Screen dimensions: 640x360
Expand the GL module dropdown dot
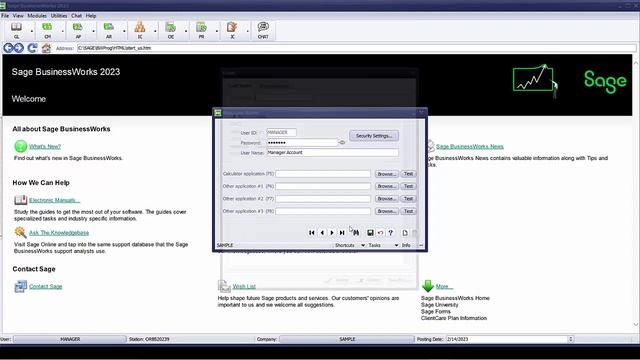click(x=32, y=31)
